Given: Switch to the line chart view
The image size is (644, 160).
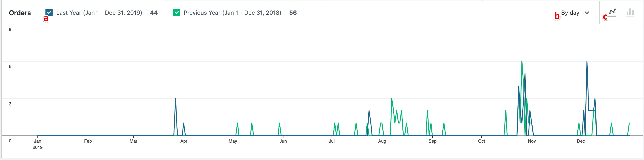Looking at the screenshot, I should click(612, 12).
